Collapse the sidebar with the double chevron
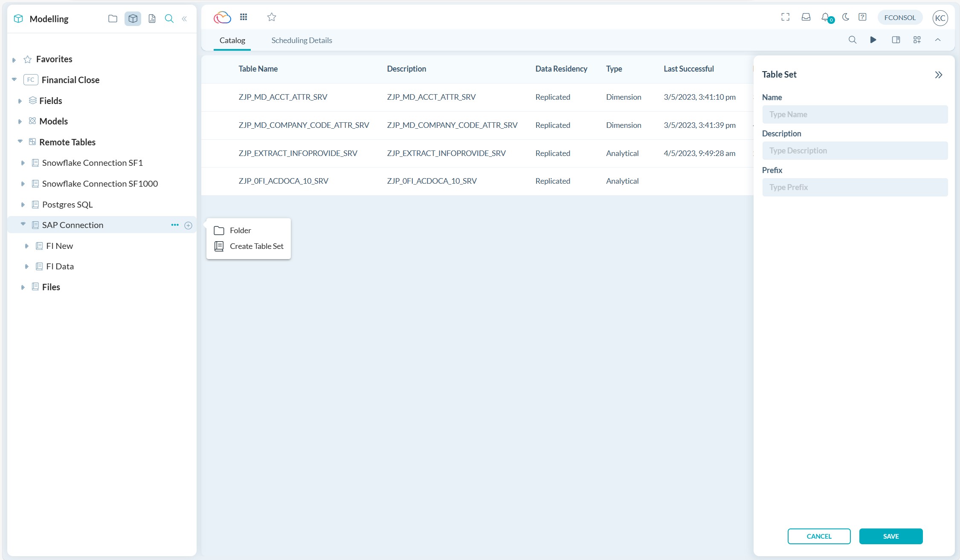Image resolution: width=960 pixels, height=560 pixels. click(184, 19)
